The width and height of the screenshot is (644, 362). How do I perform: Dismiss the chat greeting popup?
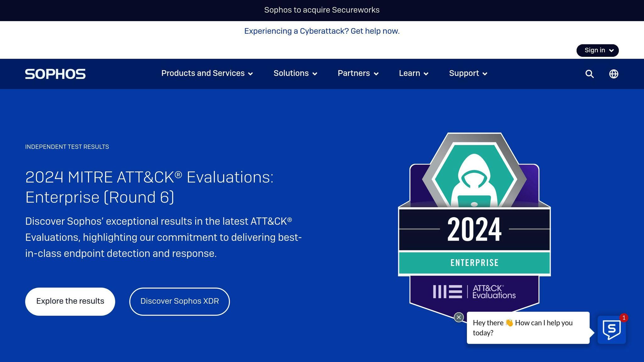click(x=459, y=317)
